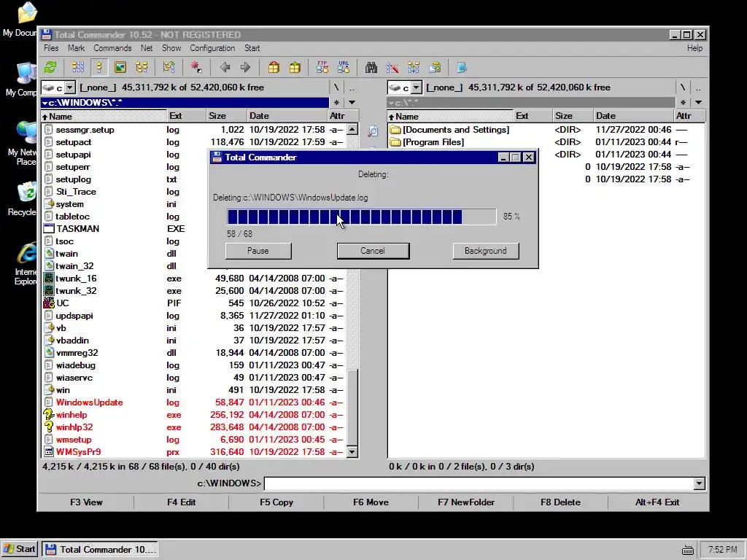Click the last blue notepad toolbar icon
The height and width of the screenshot is (560, 747).
[462, 67]
